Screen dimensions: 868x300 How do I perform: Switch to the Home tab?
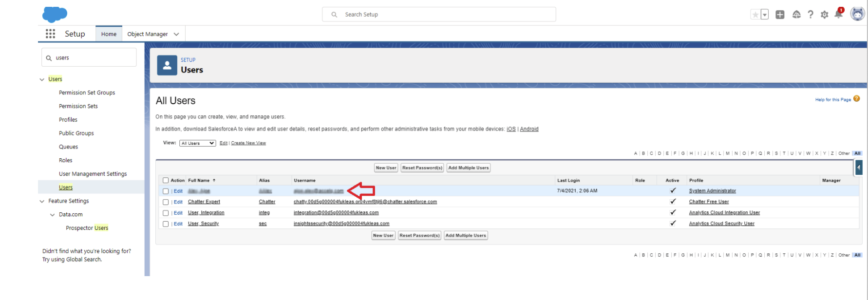coord(109,34)
